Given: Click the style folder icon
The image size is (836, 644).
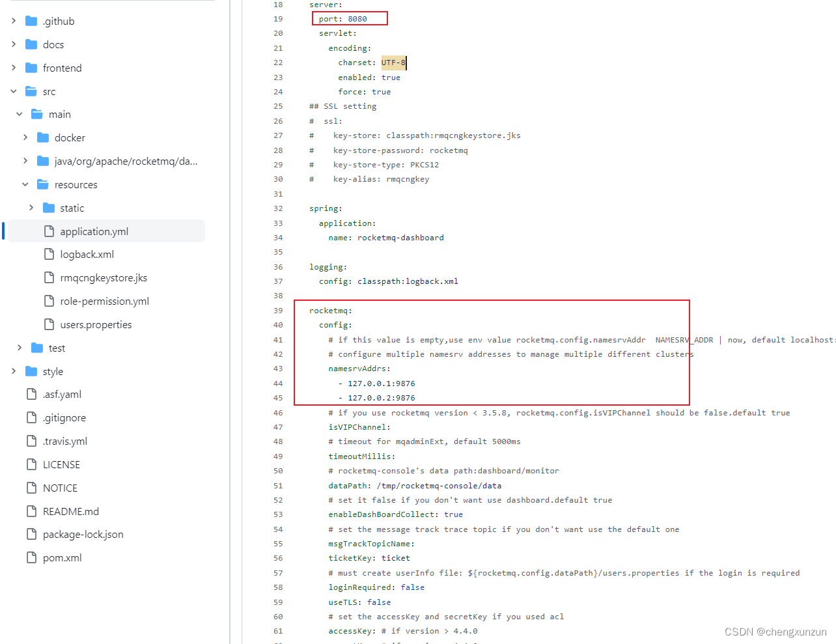Looking at the screenshot, I should 31,371.
